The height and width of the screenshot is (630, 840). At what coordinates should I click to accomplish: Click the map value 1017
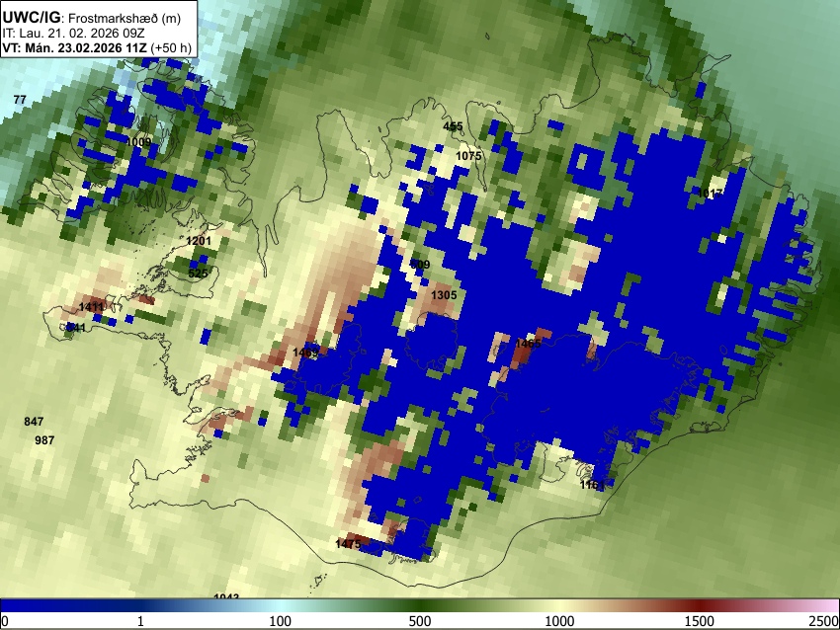coord(710,194)
